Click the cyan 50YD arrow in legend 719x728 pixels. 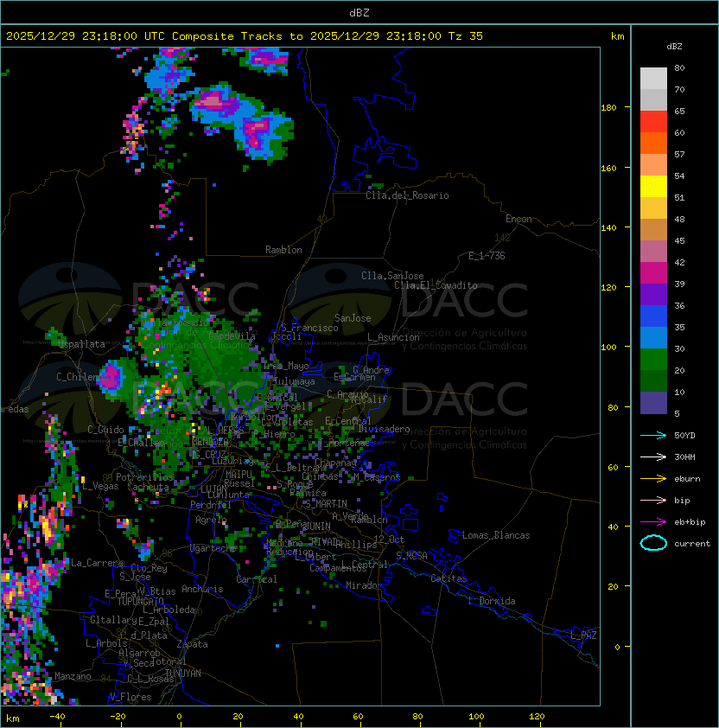point(653,435)
